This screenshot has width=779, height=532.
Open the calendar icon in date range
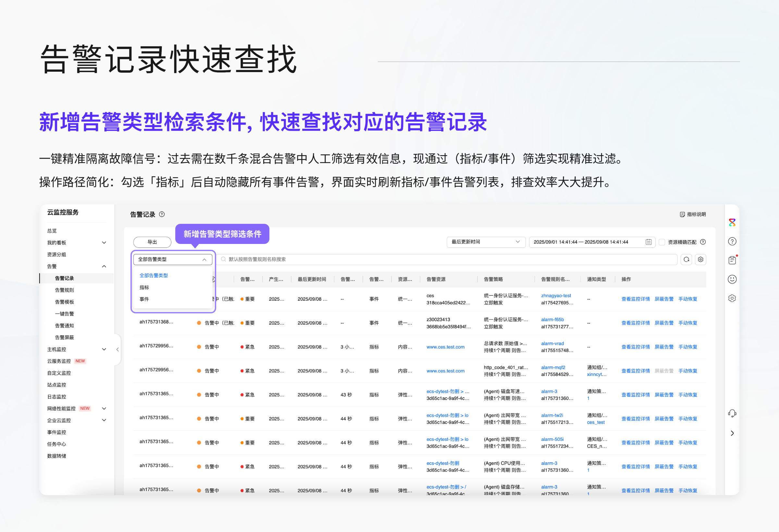tap(648, 242)
